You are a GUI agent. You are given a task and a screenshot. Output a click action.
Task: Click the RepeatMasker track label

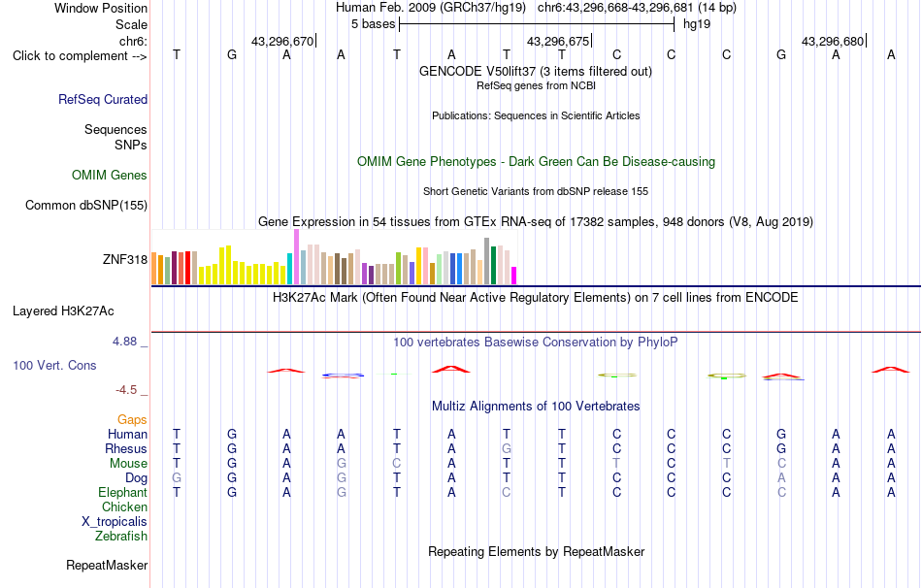(107, 565)
